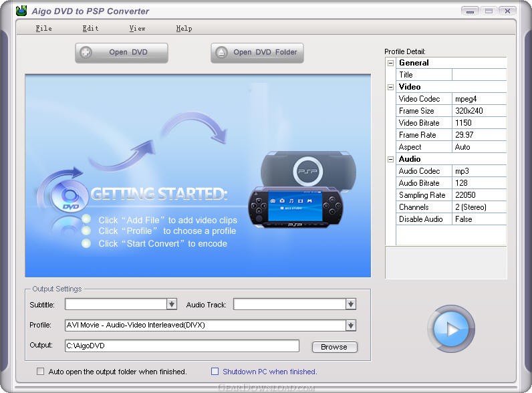This screenshot has height=393, width=532.
Task: Select the Audio Codec value mp3
Action: coord(479,171)
